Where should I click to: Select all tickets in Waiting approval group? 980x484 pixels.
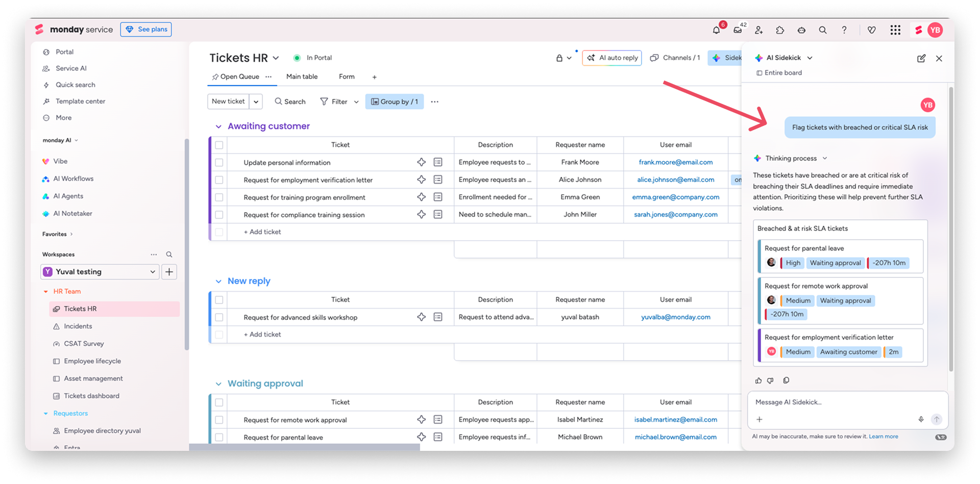(x=219, y=402)
